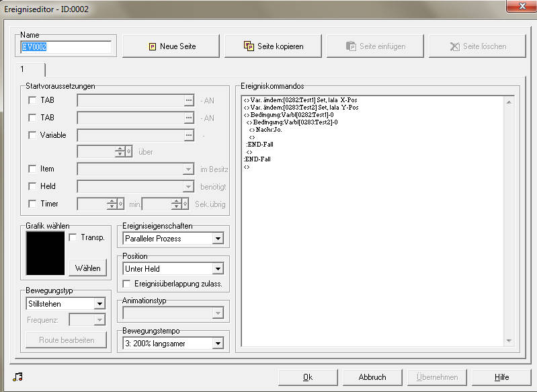The width and height of the screenshot is (537, 392).
Task: Click the Abbruch button
Action: [x=372, y=377]
